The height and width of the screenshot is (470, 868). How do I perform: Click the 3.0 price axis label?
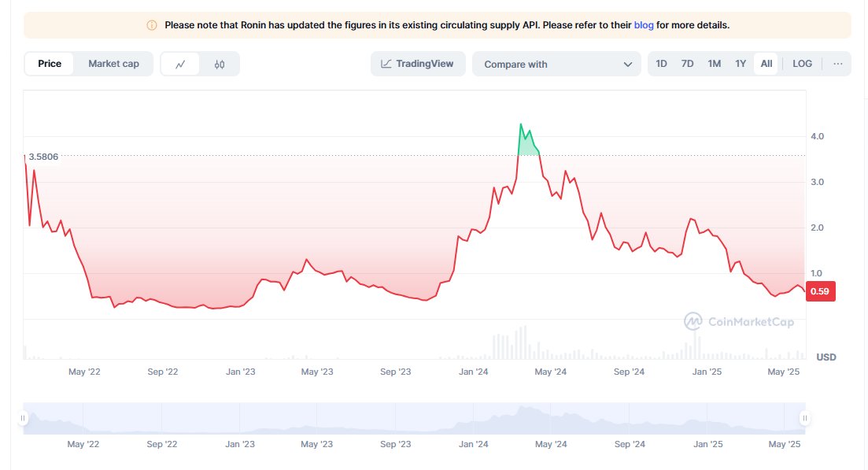pyautogui.click(x=817, y=182)
